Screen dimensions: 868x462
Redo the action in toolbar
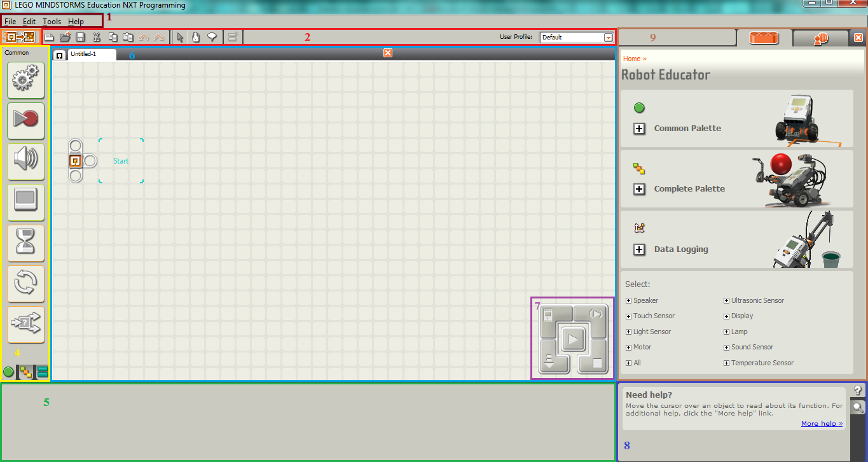coord(159,38)
